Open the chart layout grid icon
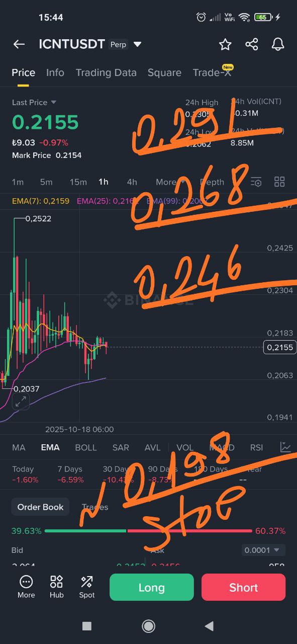Image resolution: width=297 pixels, height=644 pixels. pos(279,182)
